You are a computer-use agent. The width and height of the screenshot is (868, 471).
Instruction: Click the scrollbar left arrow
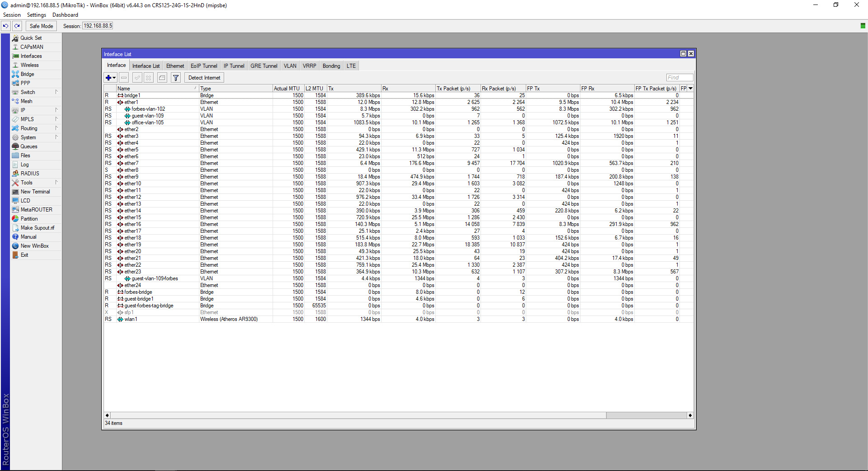tap(107, 415)
